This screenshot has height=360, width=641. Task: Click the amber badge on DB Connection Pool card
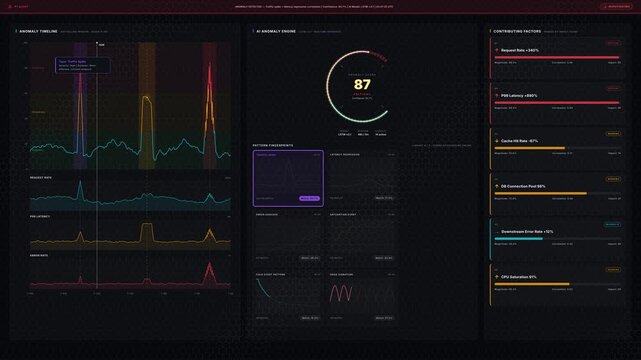[x=613, y=179]
